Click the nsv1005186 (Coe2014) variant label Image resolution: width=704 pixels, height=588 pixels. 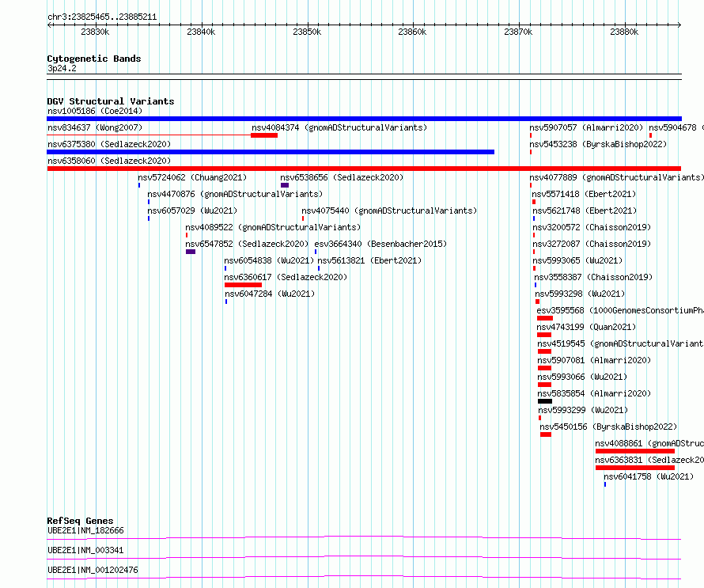tap(95, 111)
